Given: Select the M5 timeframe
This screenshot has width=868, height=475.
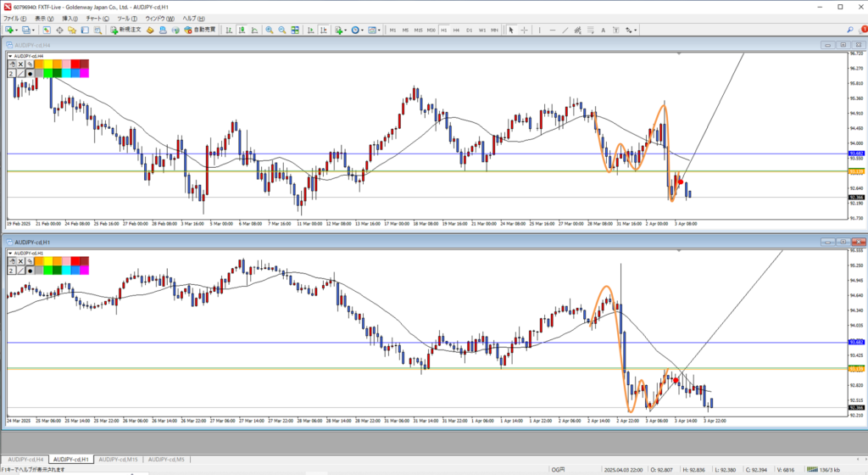Looking at the screenshot, I should pos(405,30).
